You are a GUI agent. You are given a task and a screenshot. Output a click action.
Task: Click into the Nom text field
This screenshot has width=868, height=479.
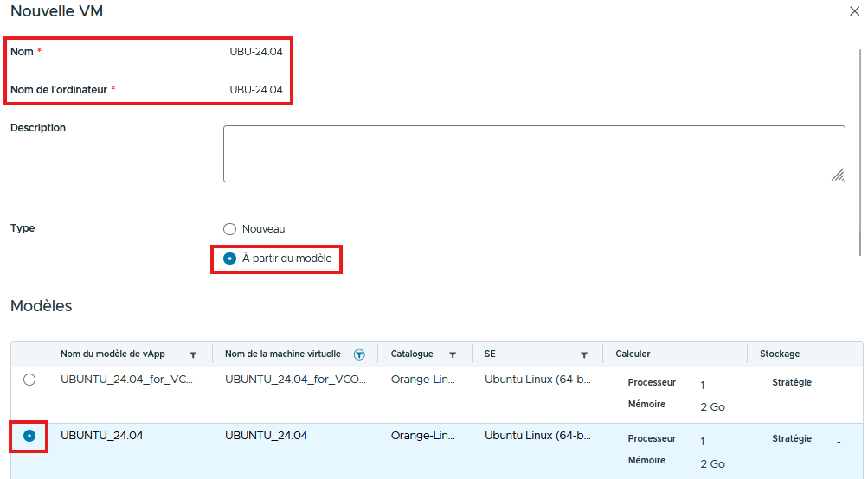[x=532, y=52]
